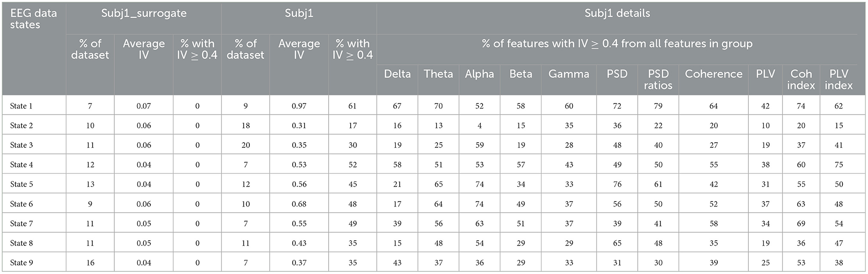
Task: Click the Theta column header
Action: coord(438,74)
